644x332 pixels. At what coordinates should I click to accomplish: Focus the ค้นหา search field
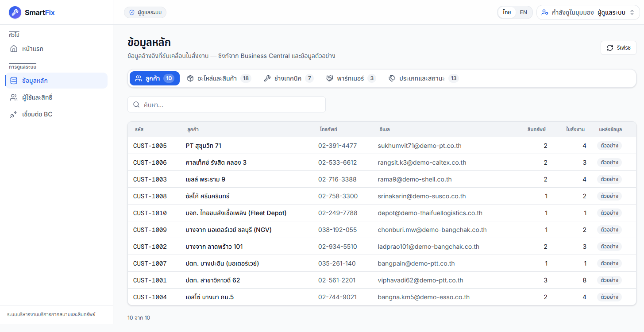pyautogui.click(x=227, y=104)
